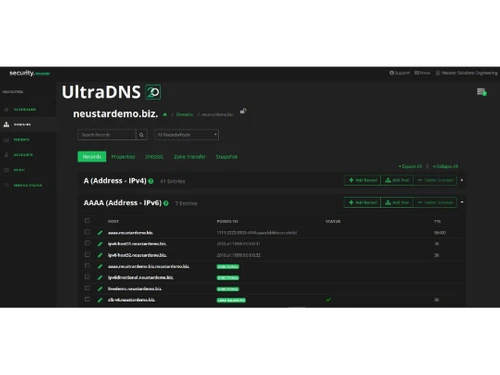The height and width of the screenshot is (375, 500).
Task: Open the Accounts person icon in sidebar
Action: pos(6,155)
